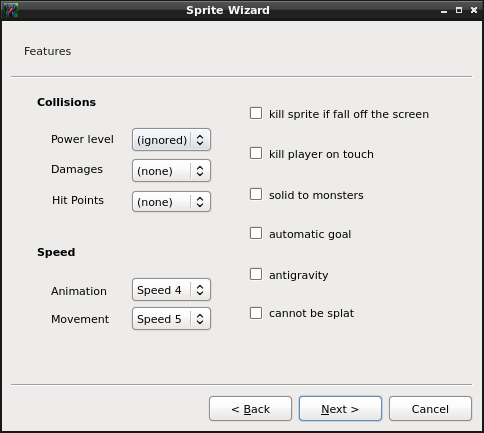Expand the Hit Points combo box
The height and width of the screenshot is (433, 484).
click(171, 202)
